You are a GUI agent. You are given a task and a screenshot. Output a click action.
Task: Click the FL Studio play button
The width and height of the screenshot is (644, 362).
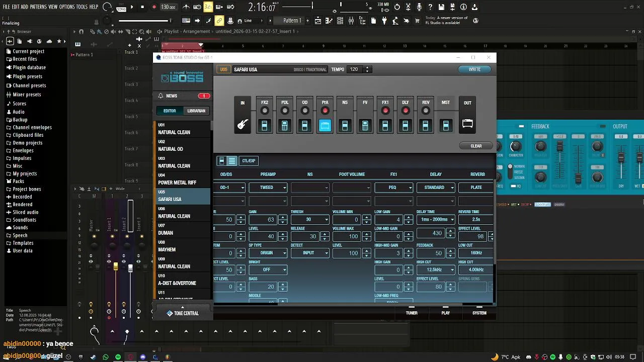click(132, 7)
